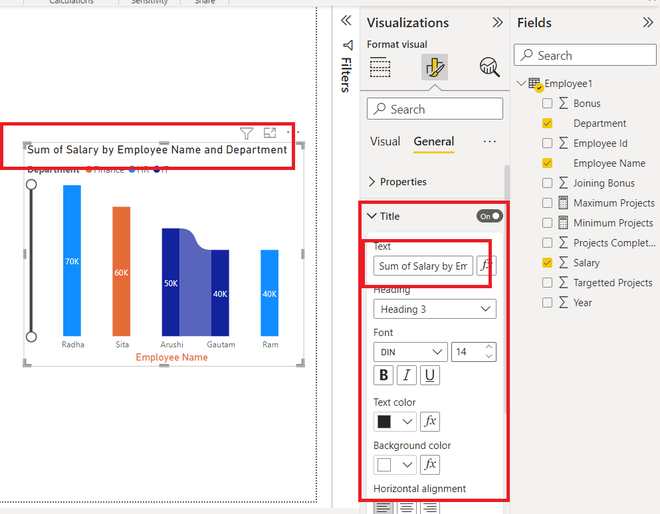Click the Employee Name axis title
This screenshot has width=660, height=514.
[x=172, y=357]
